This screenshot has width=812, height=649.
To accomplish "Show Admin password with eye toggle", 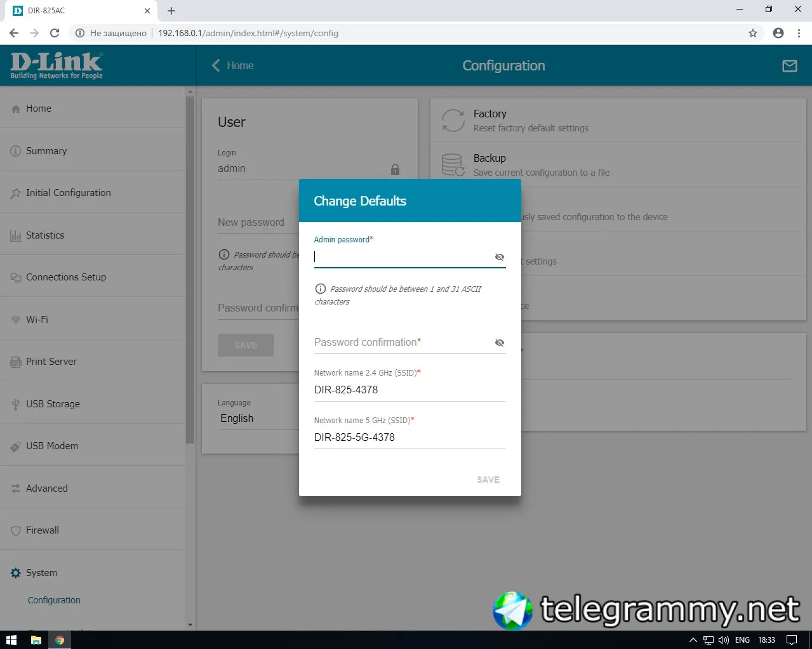I will tap(500, 257).
